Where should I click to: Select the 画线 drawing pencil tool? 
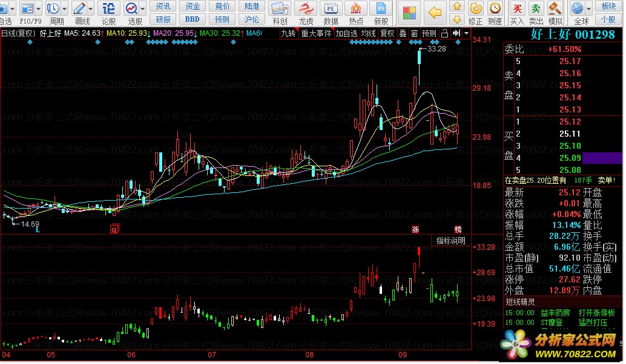point(79,8)
